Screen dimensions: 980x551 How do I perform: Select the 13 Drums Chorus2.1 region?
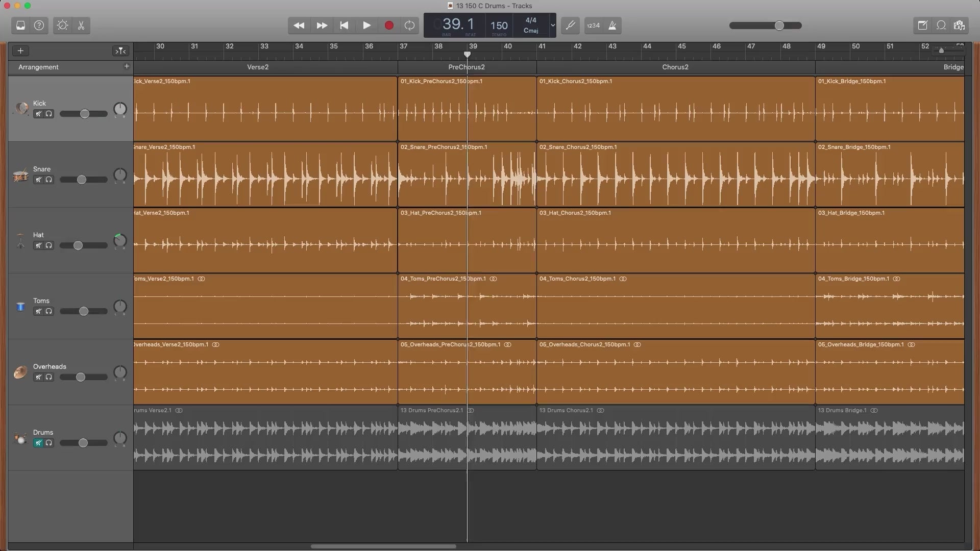click(676, 438)
